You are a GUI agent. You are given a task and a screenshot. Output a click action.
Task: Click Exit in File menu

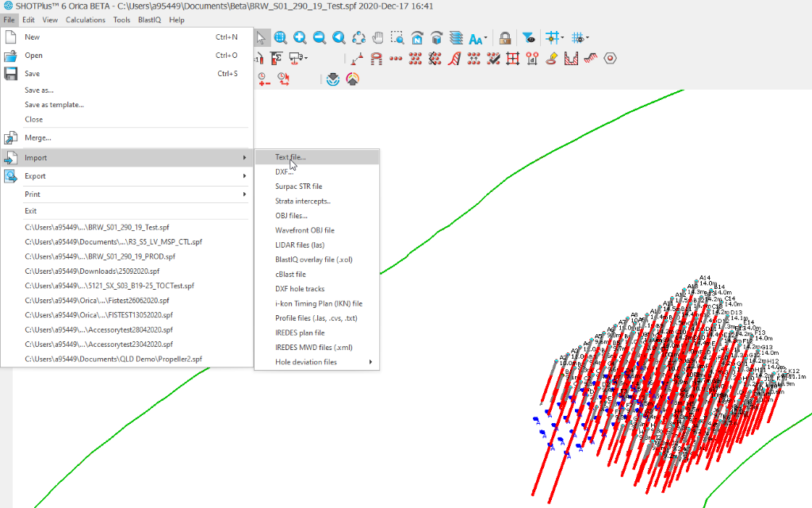(x=127, y=211)
